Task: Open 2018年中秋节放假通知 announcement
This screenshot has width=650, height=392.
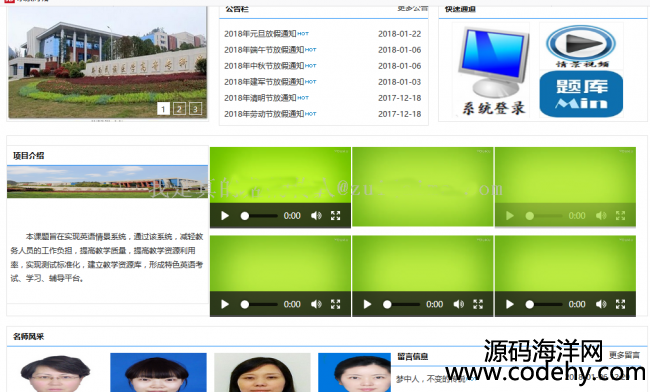Action: click(264, 66)
